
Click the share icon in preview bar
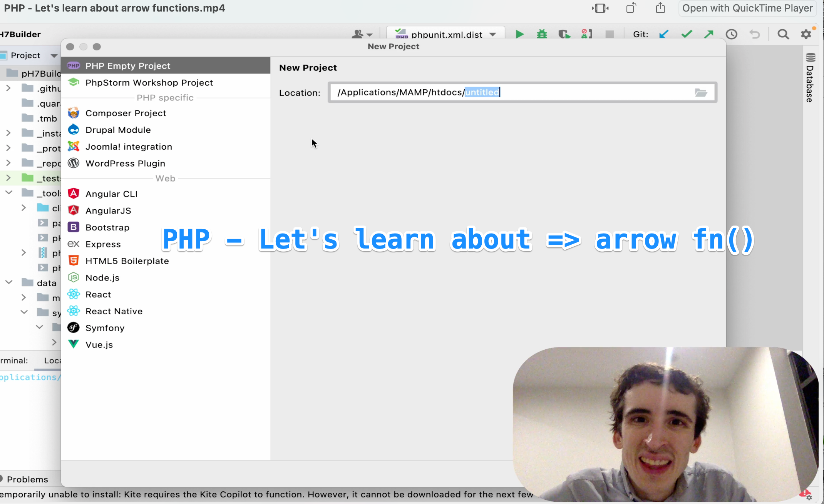(660, 8)
